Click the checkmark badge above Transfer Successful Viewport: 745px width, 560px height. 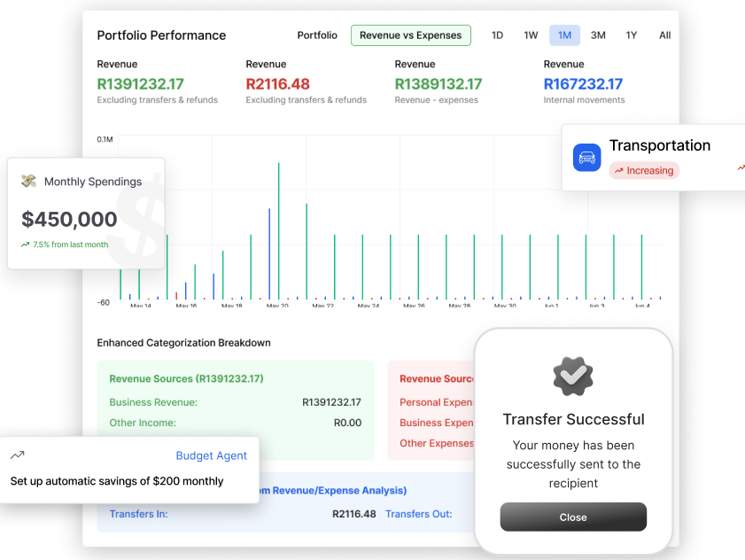(572, 376)
